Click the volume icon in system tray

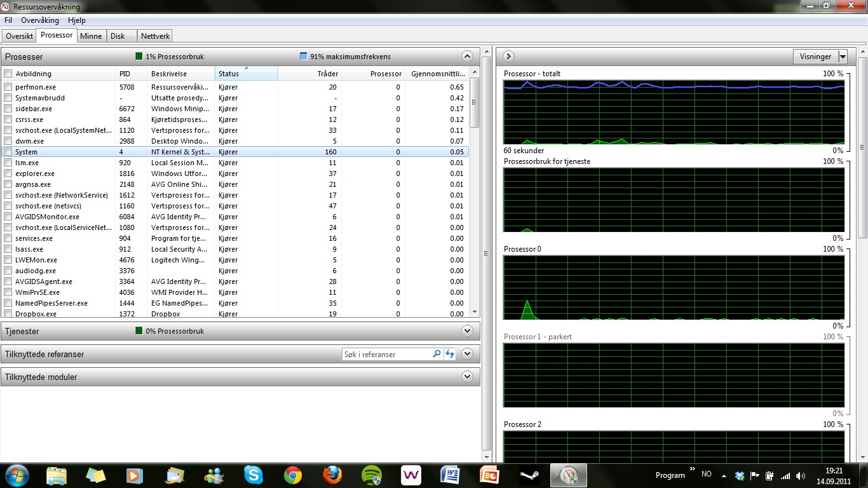point(800,475)
